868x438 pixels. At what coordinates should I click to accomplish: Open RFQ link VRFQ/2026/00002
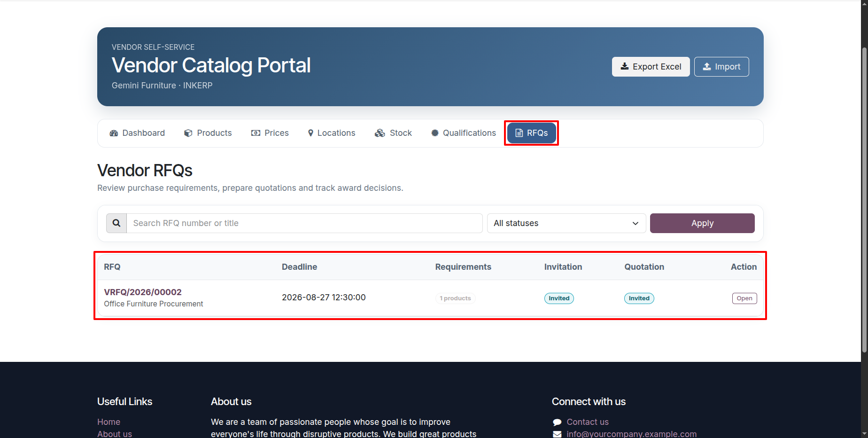tap(143, 292)
